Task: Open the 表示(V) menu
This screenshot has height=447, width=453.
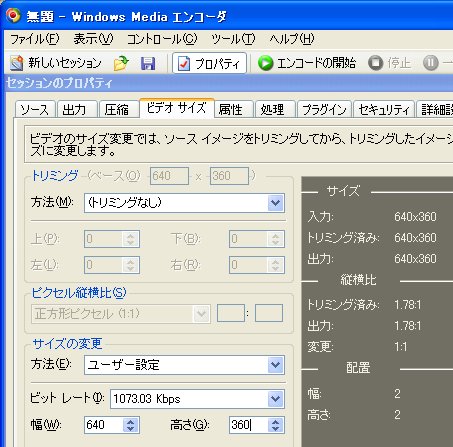Action: [x=93, y=39]
